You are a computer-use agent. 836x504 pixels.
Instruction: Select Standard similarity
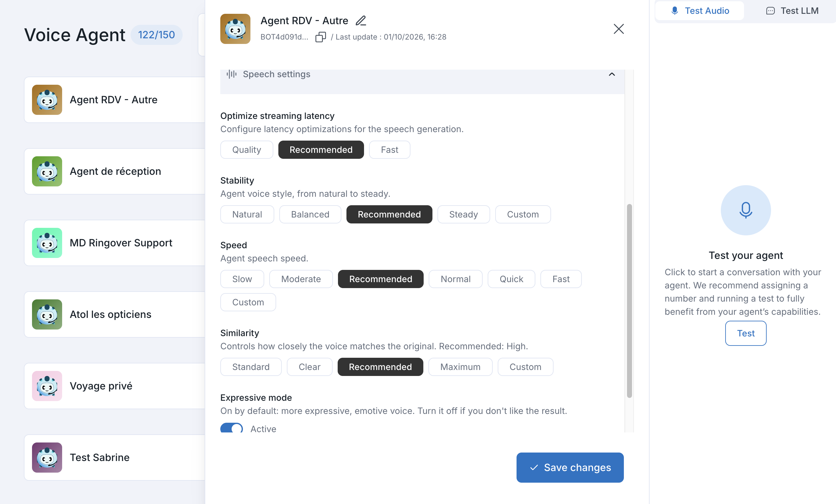(x=251, y=367)
